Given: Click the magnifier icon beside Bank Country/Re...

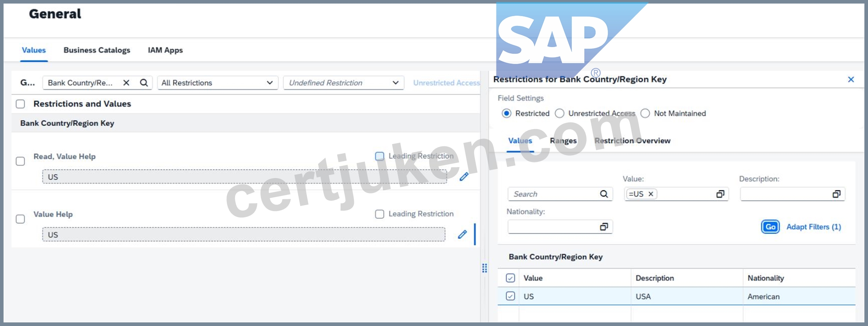Looking at the screenshot, I should [144, 83].
